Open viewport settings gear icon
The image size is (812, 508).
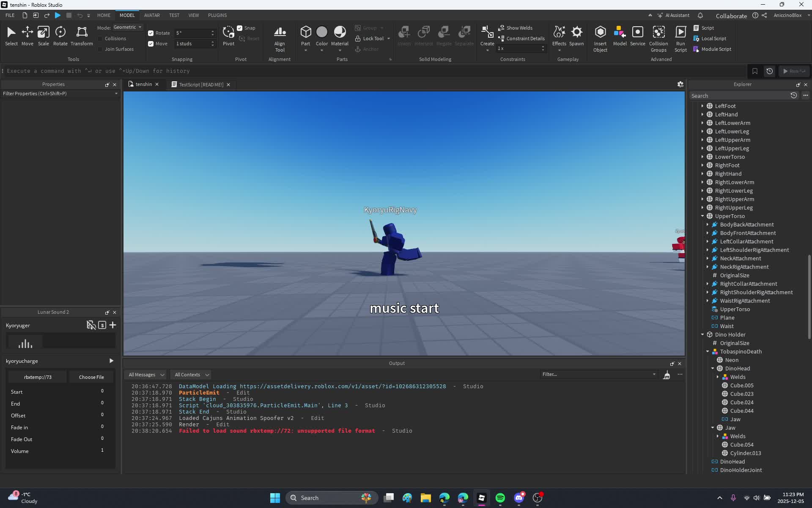pos(680,85)
